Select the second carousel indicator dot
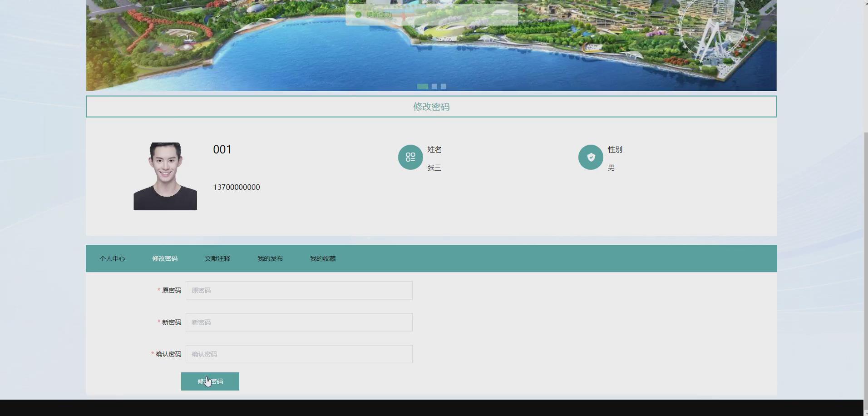This screenshot has width=868, height=416. [x=434, y=86]
